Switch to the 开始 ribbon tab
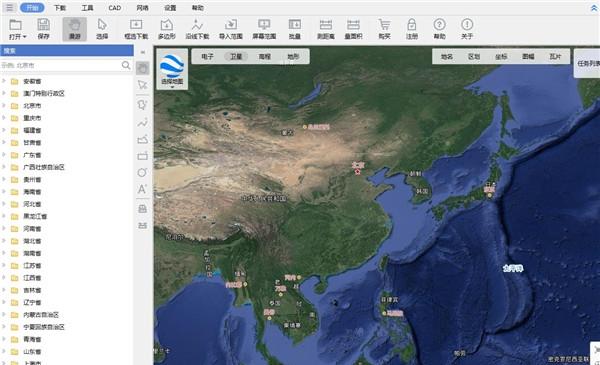The height and width of the screenshot is (365, 600). (x=32, y=7)
